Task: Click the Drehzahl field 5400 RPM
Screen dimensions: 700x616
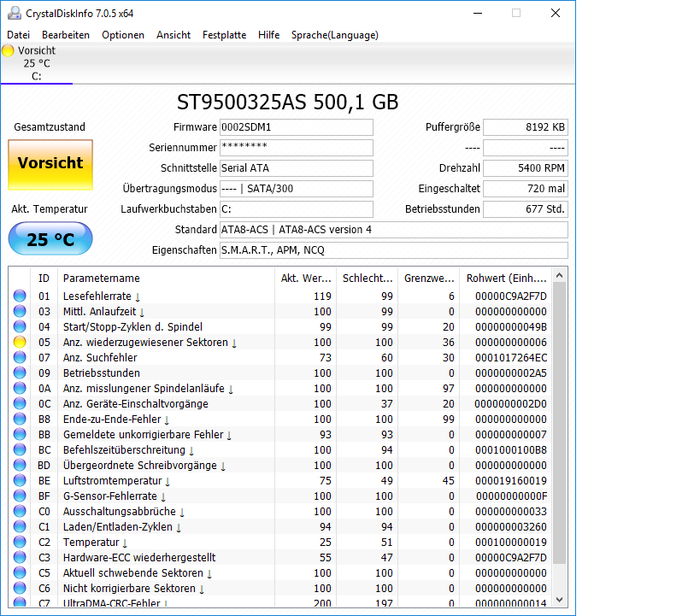Action: (x=526, y=168)
